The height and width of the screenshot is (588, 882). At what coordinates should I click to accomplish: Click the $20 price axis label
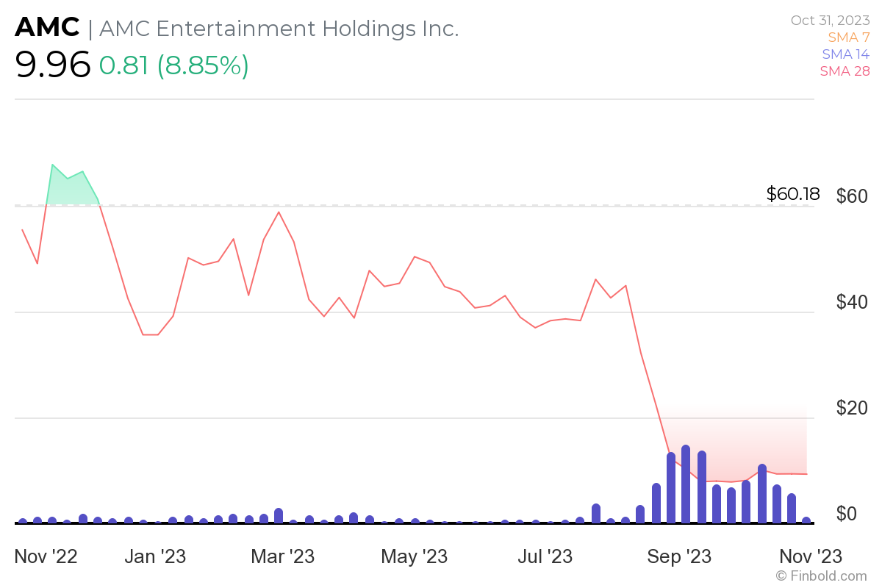point(853,408)
